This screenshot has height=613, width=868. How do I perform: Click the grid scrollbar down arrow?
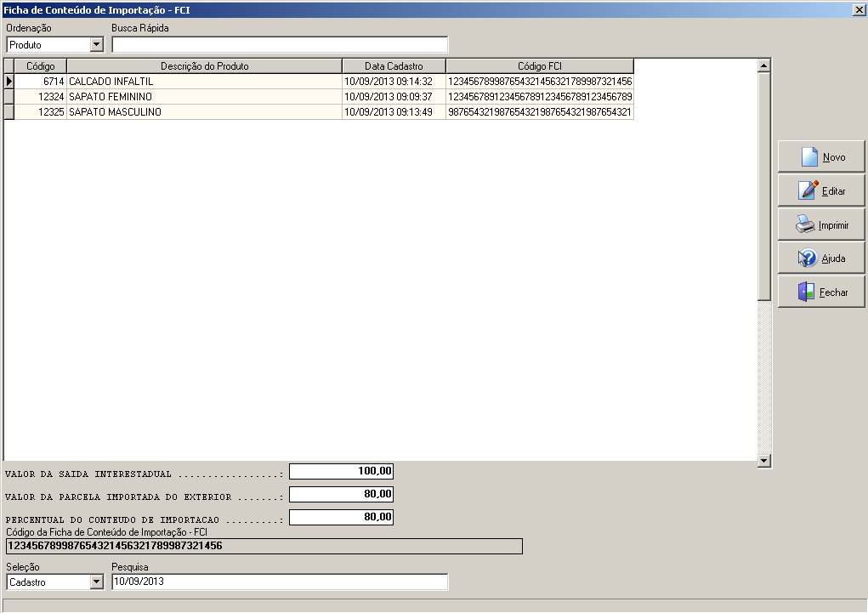tap(764, 460)
